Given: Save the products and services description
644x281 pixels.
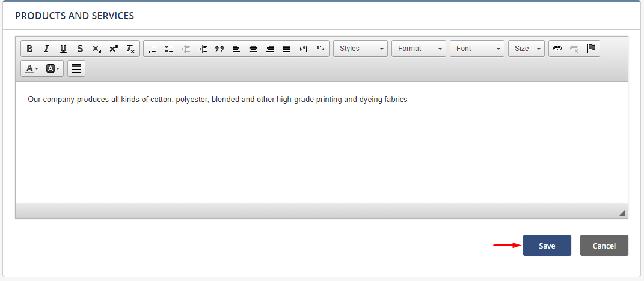Looking at the screenshot, I should click(x=547, y=246).
